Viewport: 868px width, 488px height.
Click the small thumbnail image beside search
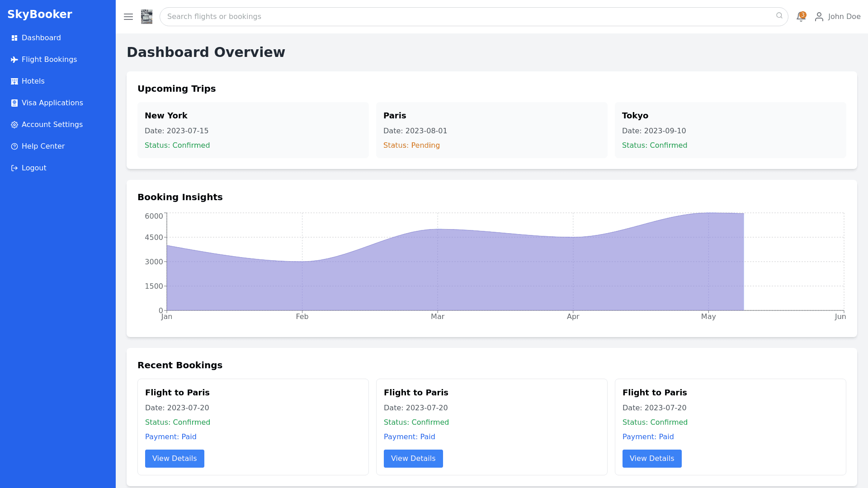click(x=146, y=17)
